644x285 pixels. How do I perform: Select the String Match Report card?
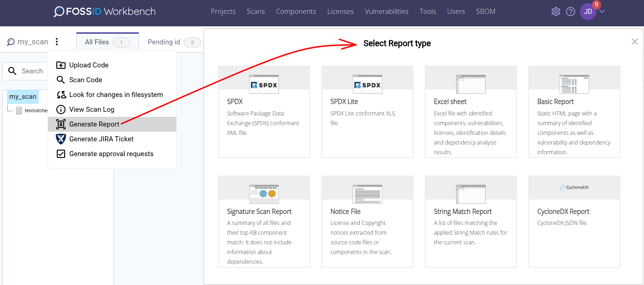[471, 221]
